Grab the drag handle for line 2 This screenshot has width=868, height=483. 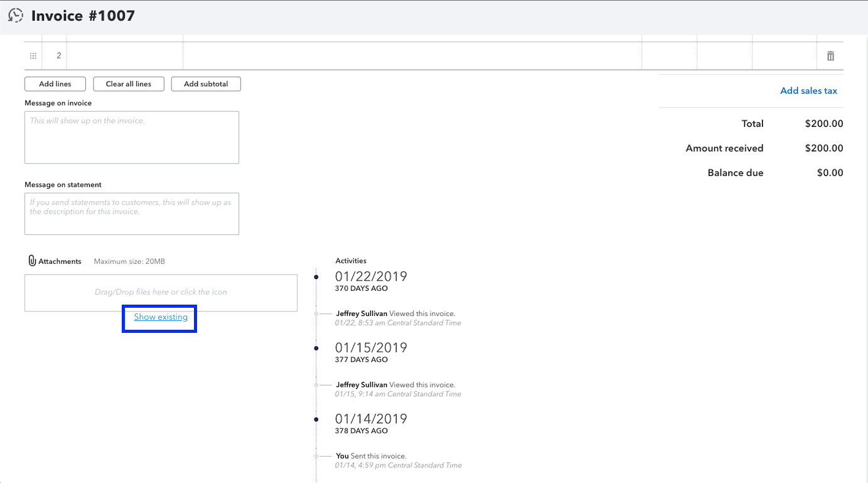[33, 56]
